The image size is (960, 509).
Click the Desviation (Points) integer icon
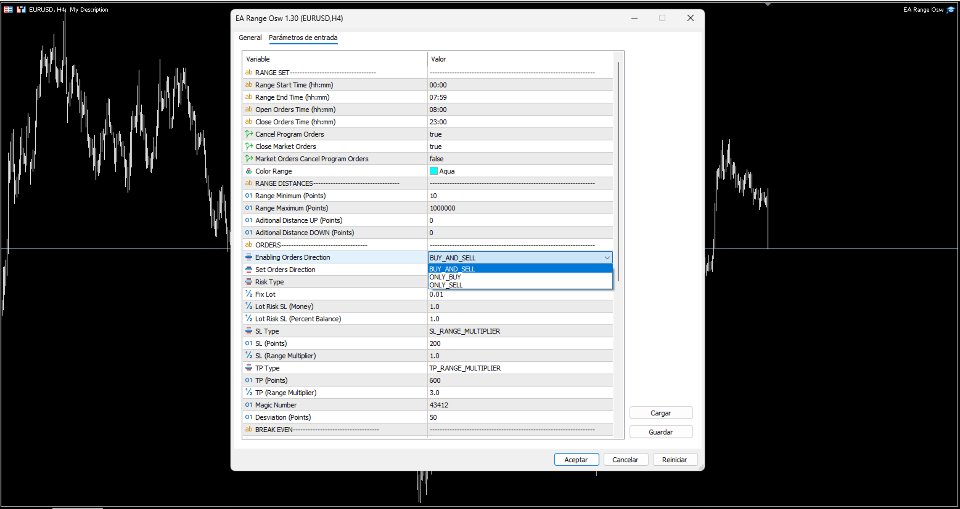coord(249,417)
